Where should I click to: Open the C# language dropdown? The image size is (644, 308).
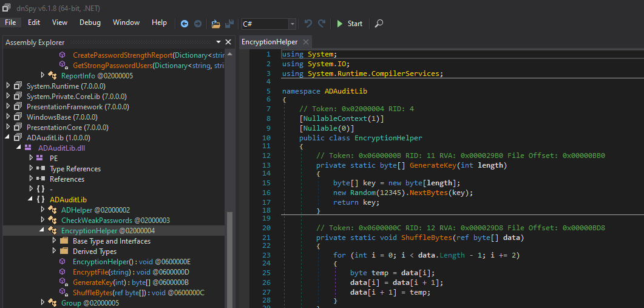click(x=292, y=24)
